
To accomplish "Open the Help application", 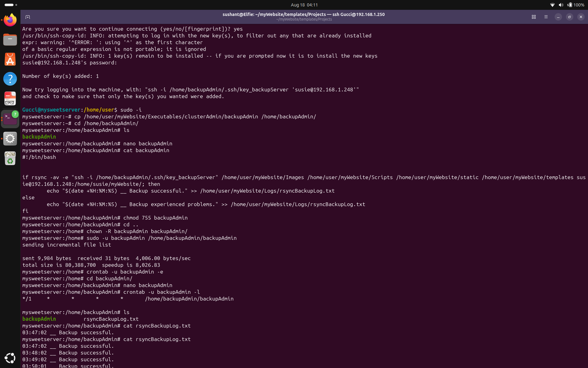I will click(10, 79).
